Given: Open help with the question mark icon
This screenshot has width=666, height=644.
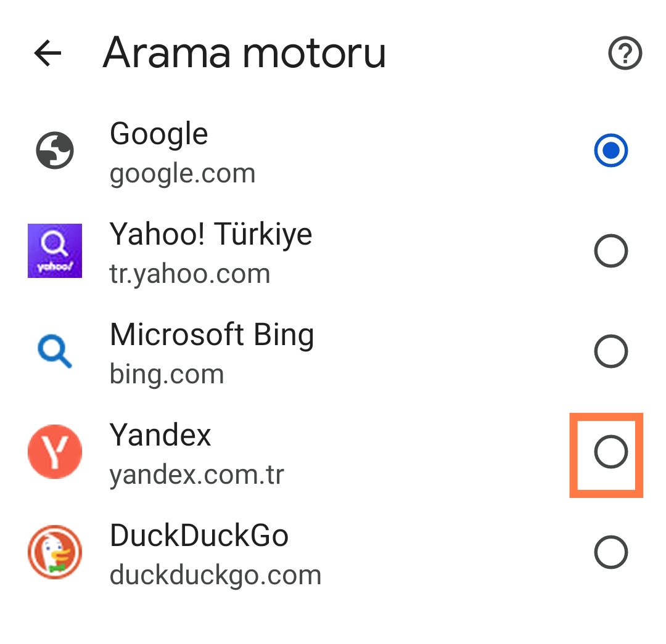Looking at the screenshot, I should (x=625, y=54).
